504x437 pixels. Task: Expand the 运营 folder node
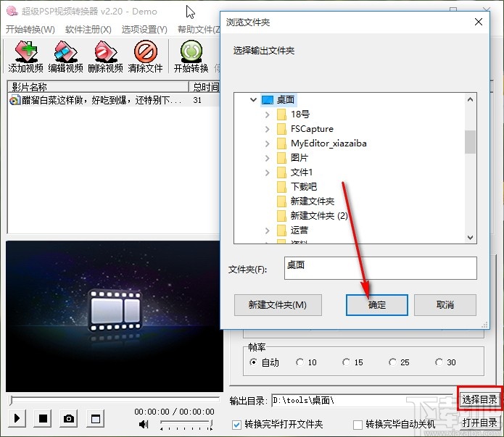268,230
